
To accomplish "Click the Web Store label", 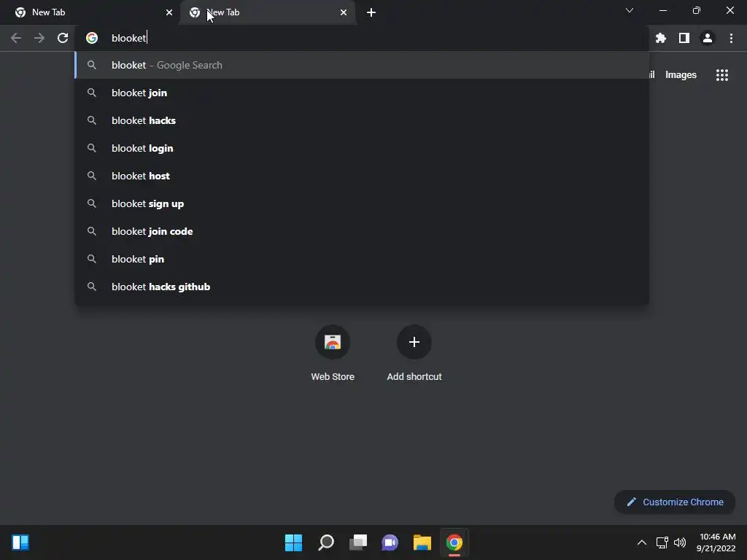I will (x=333, y=377).
